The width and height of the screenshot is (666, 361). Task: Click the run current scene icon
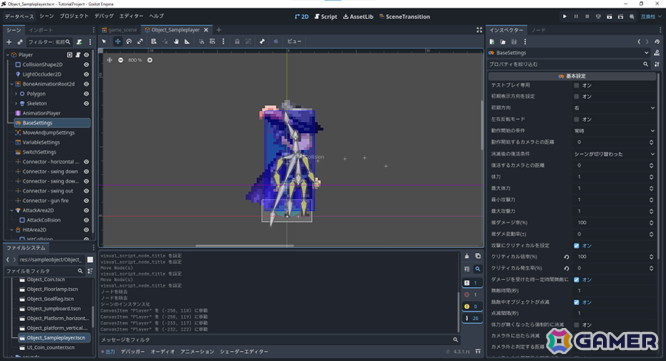(x=610, y=17)
